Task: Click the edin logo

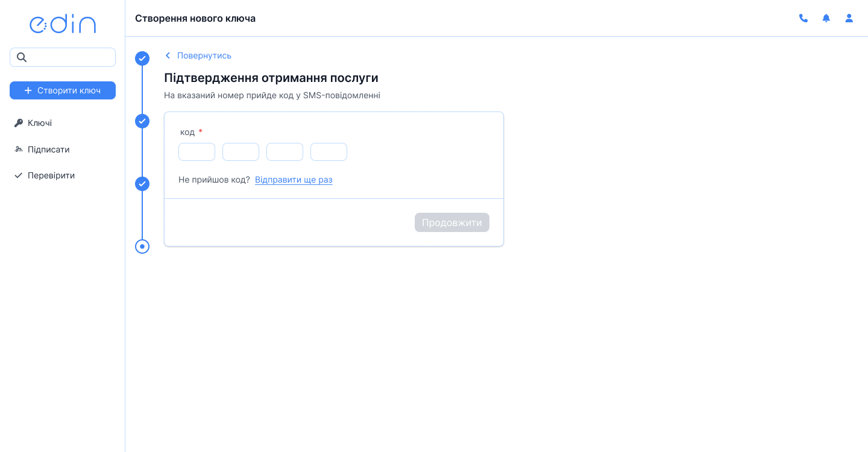Action: point(63,24)
